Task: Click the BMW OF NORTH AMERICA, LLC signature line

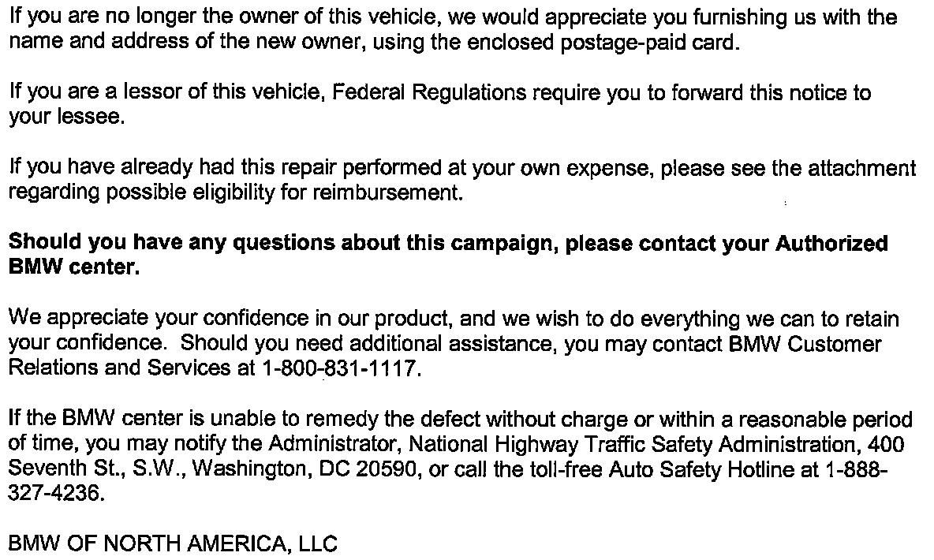Action: point(173,544)
